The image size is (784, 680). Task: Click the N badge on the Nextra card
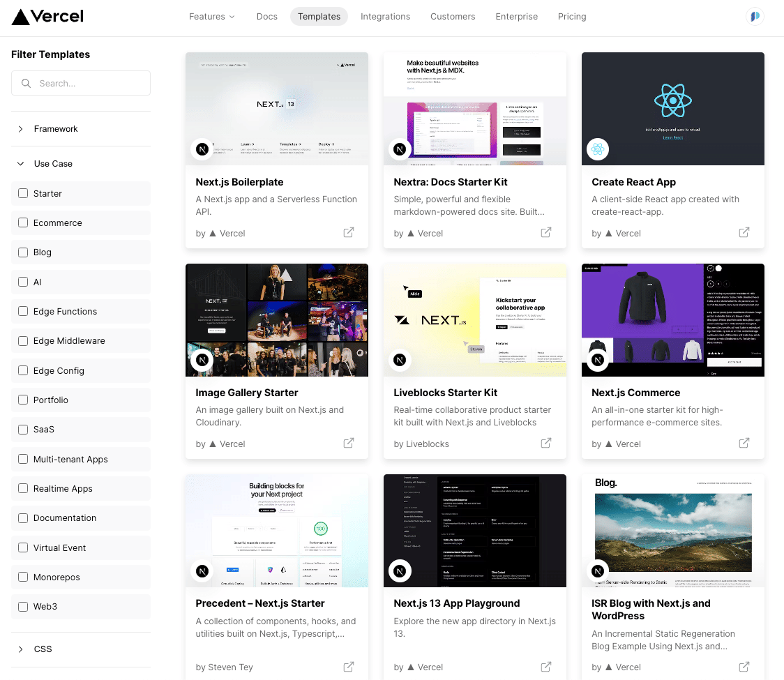[400, 149]
